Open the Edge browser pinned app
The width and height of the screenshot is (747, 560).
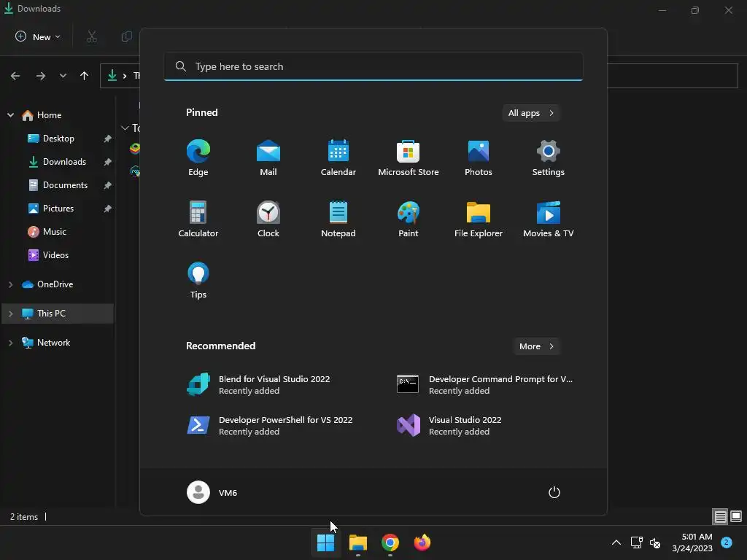point(198,157)
